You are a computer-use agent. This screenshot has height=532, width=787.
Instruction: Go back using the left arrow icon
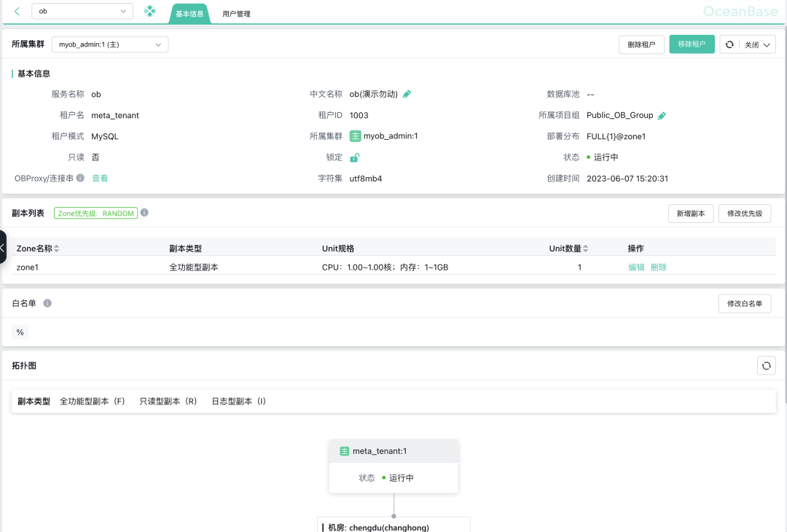pos(17,12)
